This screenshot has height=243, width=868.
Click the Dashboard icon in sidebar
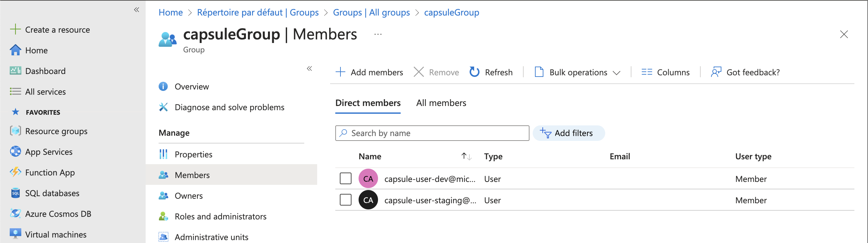click(x=16, y=71)
